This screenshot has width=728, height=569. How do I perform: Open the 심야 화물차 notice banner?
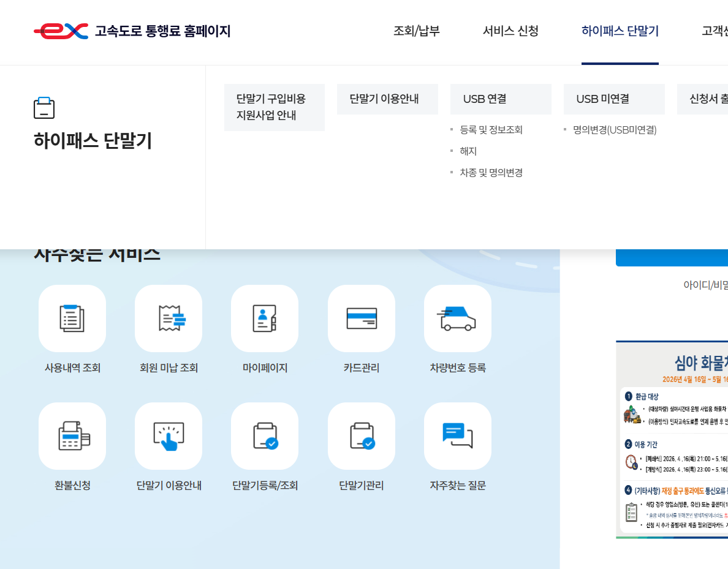(672, 440)
